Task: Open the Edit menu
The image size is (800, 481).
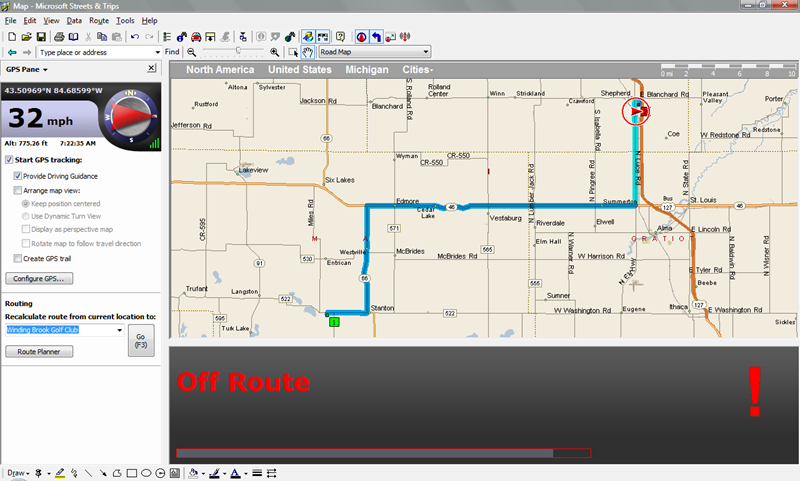Action: [x=30, y=21]
